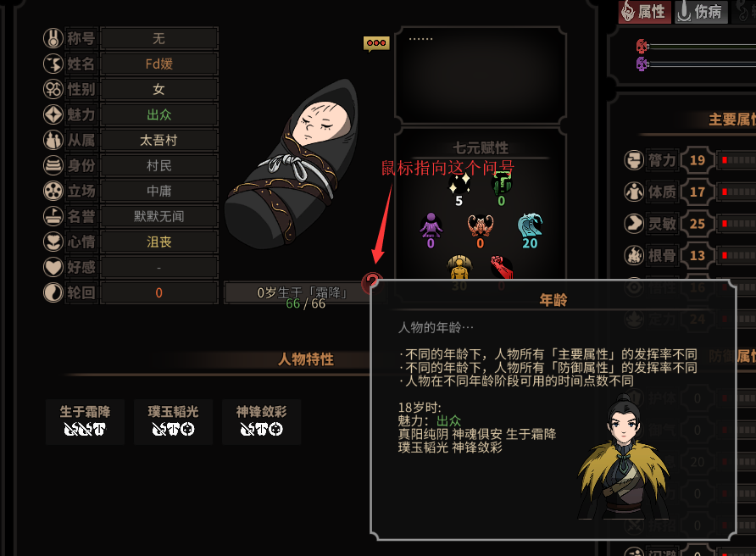
Task: Click the cyan wave element icon
Action: 530,225
